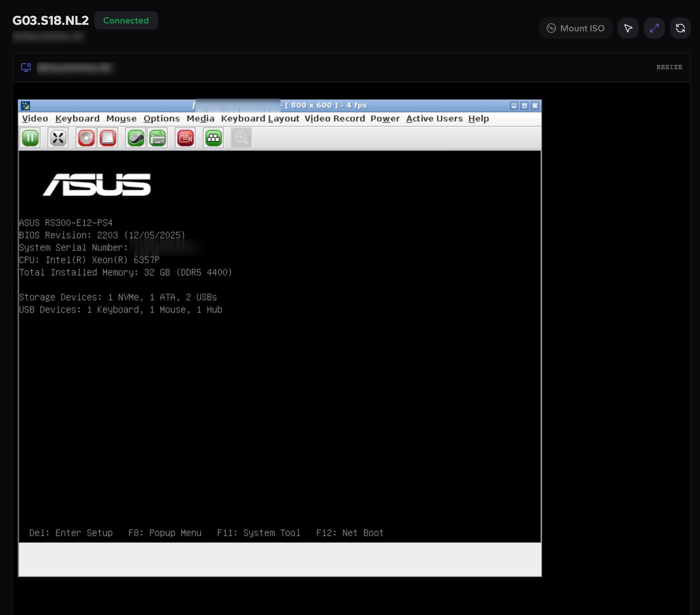Click the ASUS logo in the console
Viewport: 700px width, 615px height.
[x=97, y=185]
